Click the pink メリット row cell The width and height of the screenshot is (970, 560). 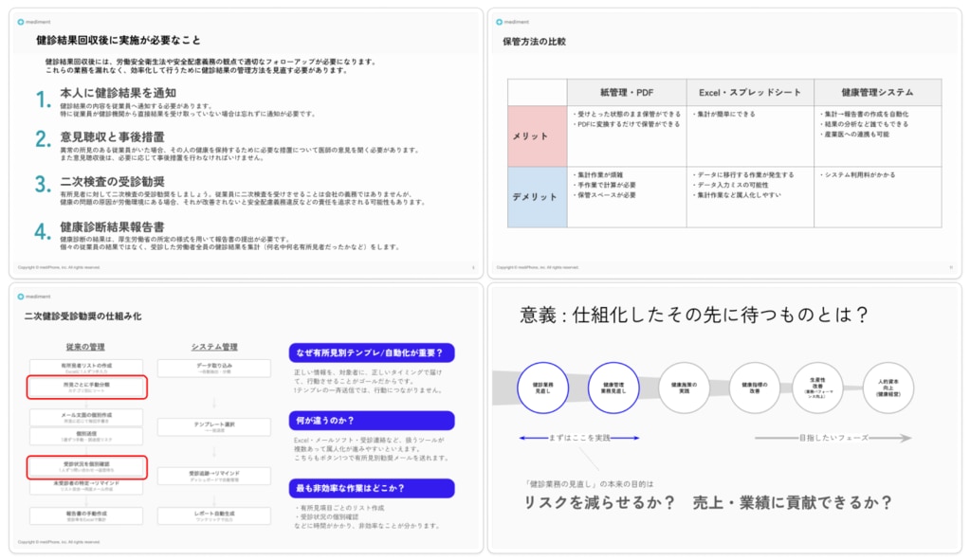coord(537,136)
